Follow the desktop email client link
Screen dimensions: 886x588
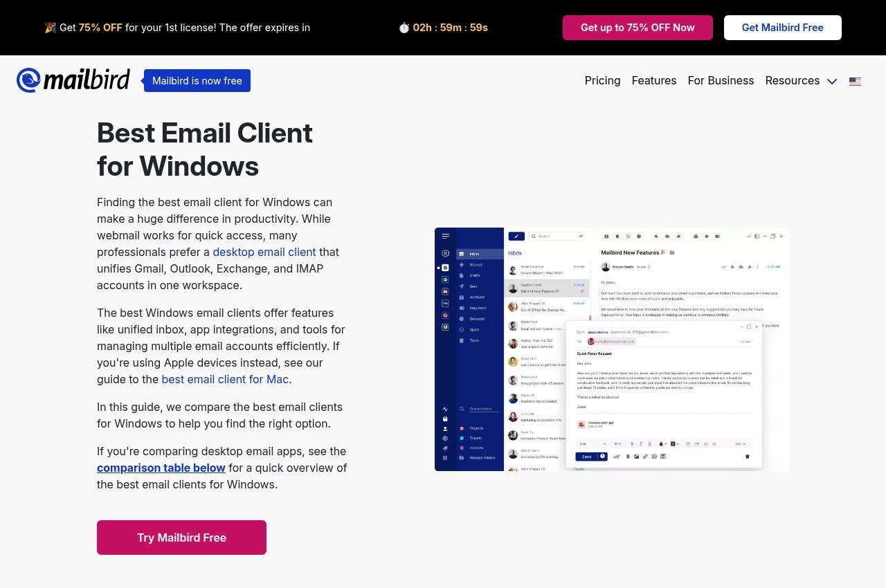point(264,252)
